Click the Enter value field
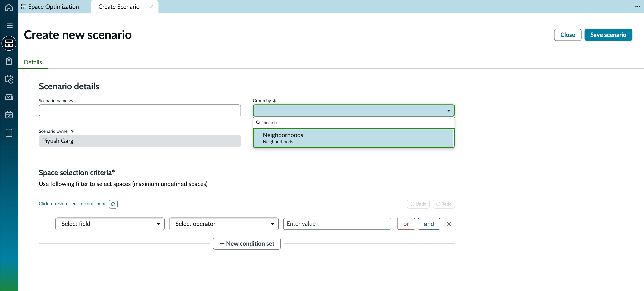Image resolution: width=644 pixels, height=291 pixels. (x=337, y=224)
